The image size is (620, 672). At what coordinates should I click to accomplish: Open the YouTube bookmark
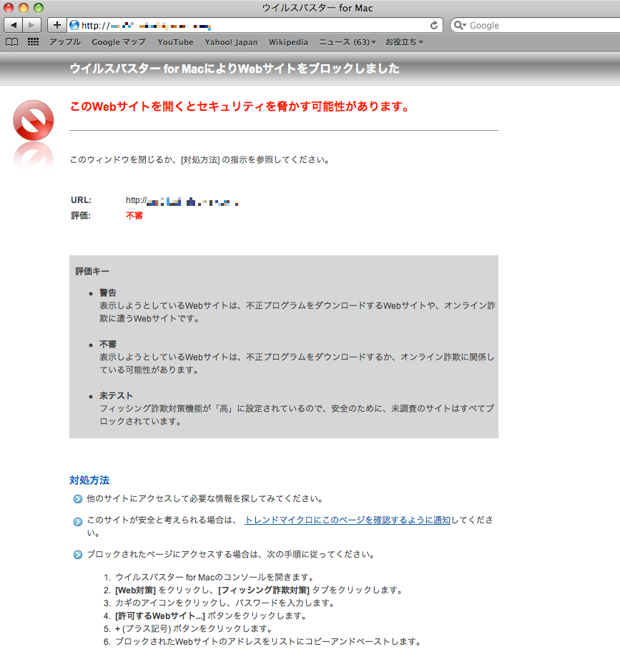click(x=175, y=42)
